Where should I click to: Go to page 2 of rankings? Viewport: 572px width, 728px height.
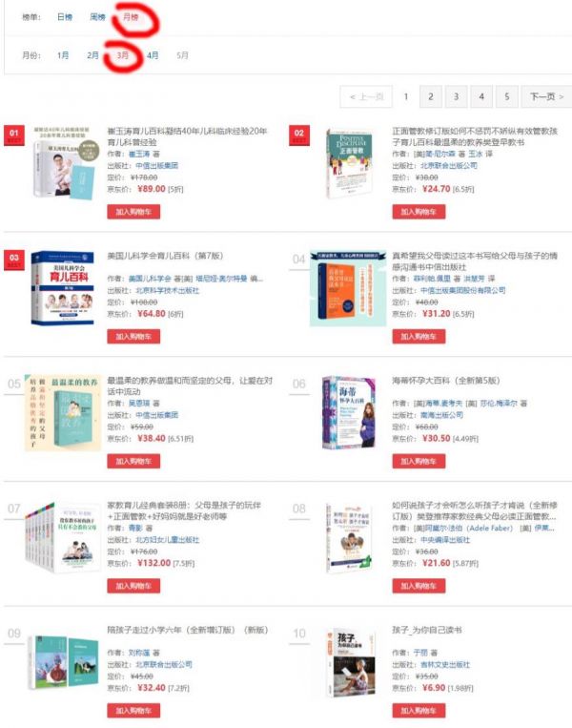point(431,96)
